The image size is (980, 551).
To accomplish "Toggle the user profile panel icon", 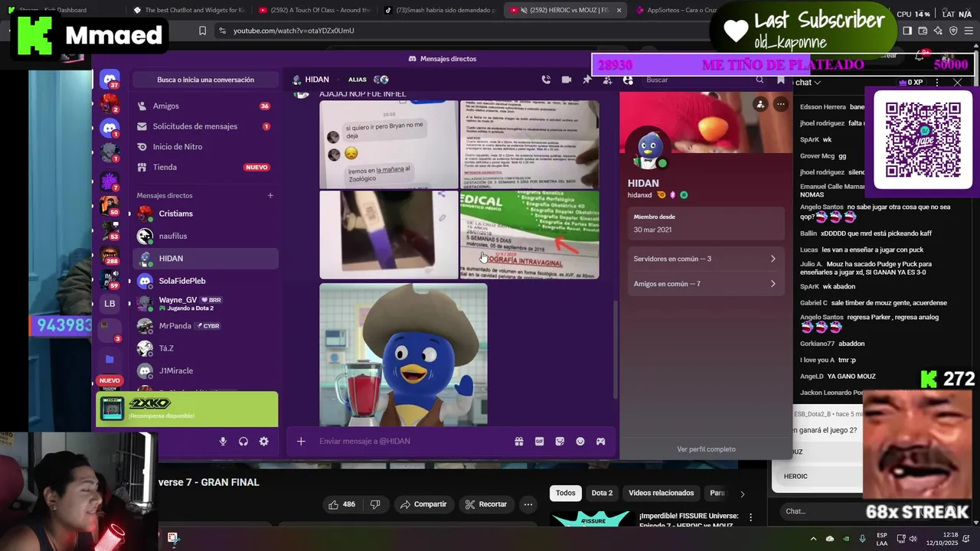I will 629,80.
